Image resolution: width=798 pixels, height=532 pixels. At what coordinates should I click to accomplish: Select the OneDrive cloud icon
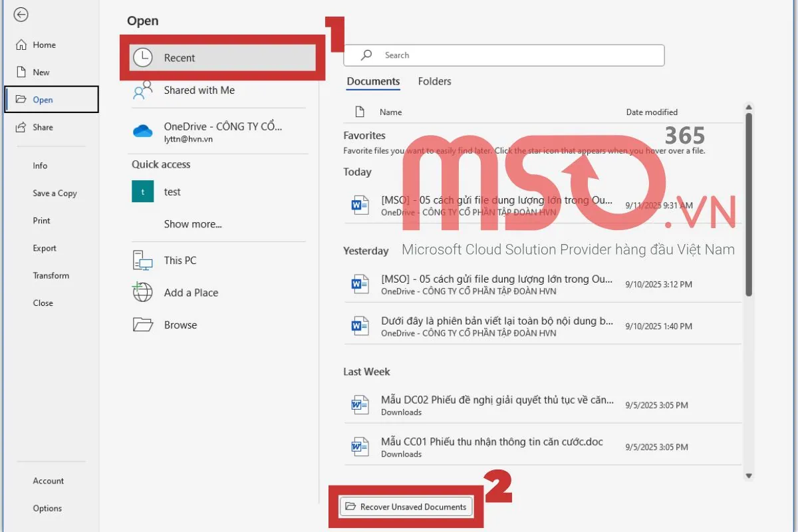coord(143,131)
